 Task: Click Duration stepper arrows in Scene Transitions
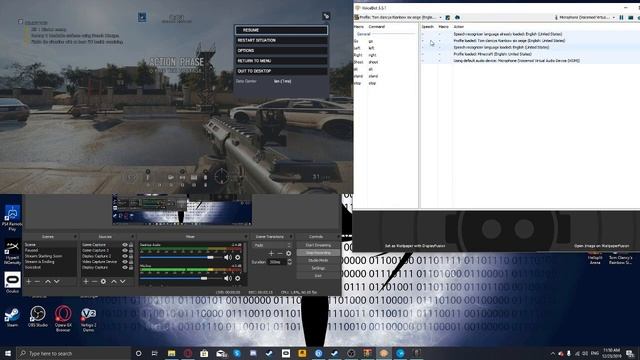[x=289, y=262]
